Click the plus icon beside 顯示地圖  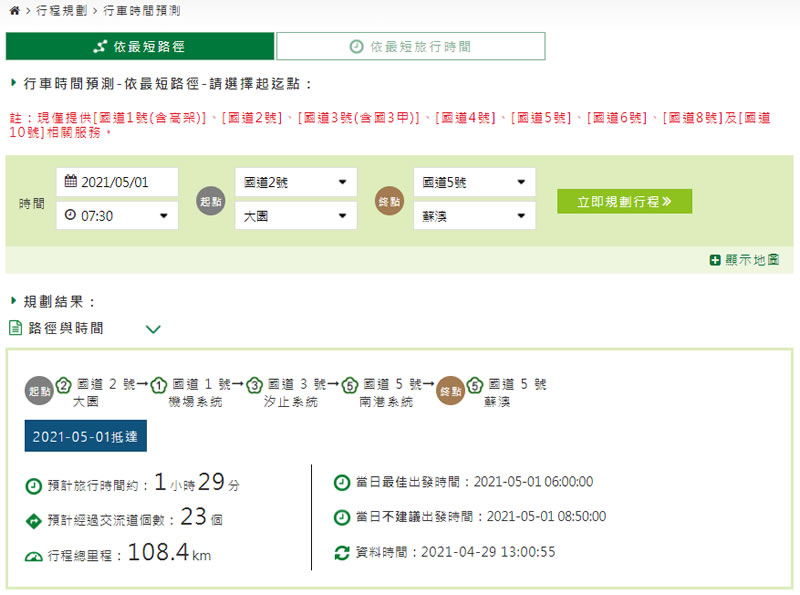715,261
